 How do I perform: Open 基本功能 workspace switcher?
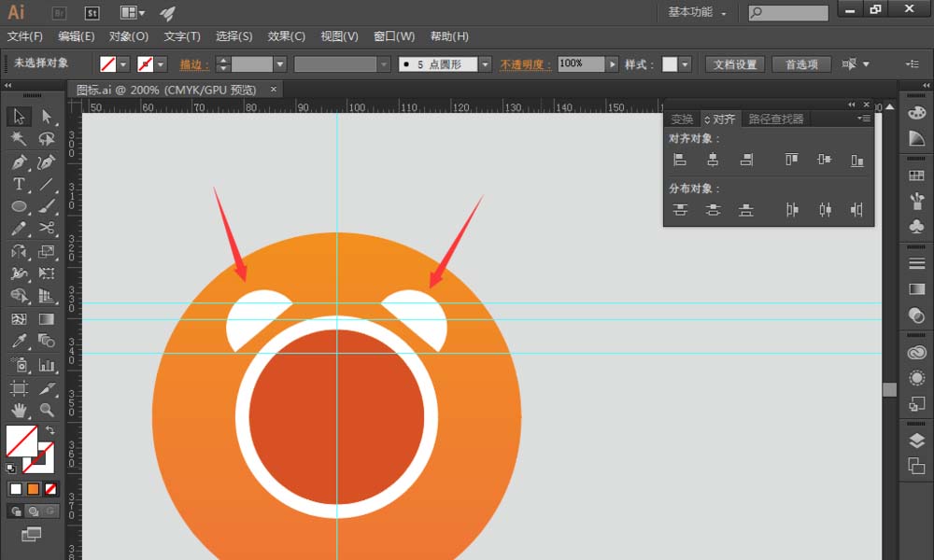[697, 12]
